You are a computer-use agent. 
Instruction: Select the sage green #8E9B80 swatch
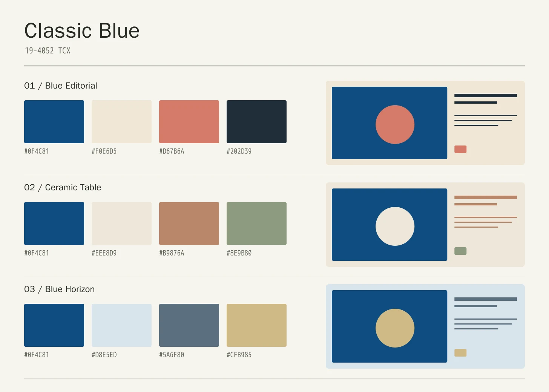point(256,224)
